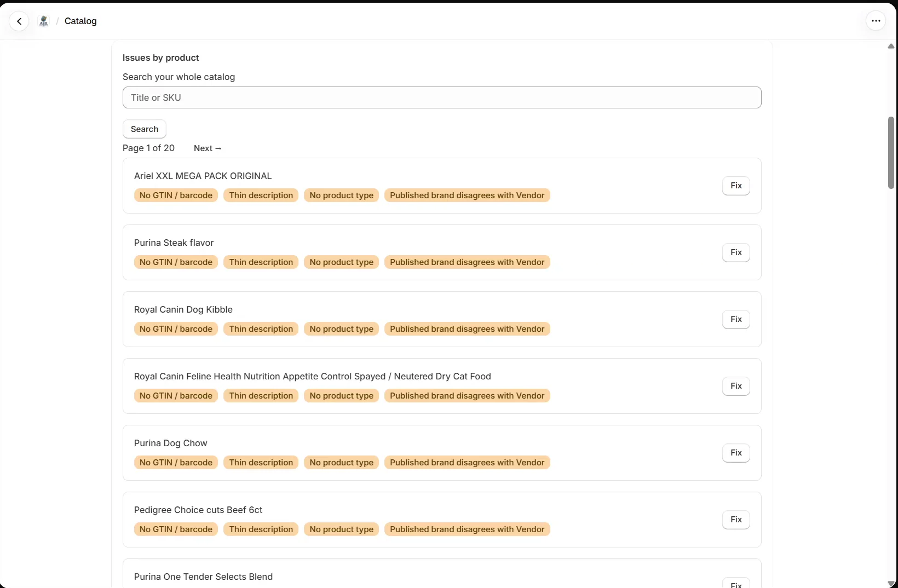Click the 'Issues by product' heading
This screenshot has width=898, height=588.
coord(160,58)
